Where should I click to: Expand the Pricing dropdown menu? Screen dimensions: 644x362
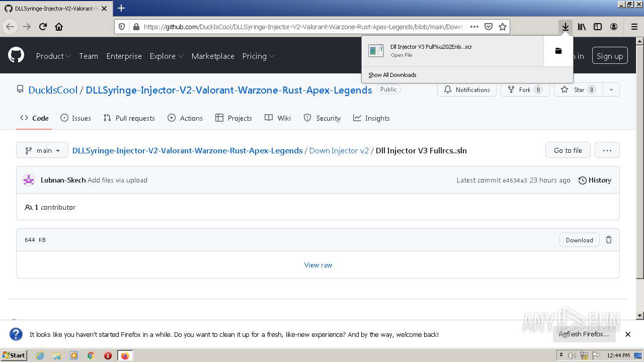[258, 56]
